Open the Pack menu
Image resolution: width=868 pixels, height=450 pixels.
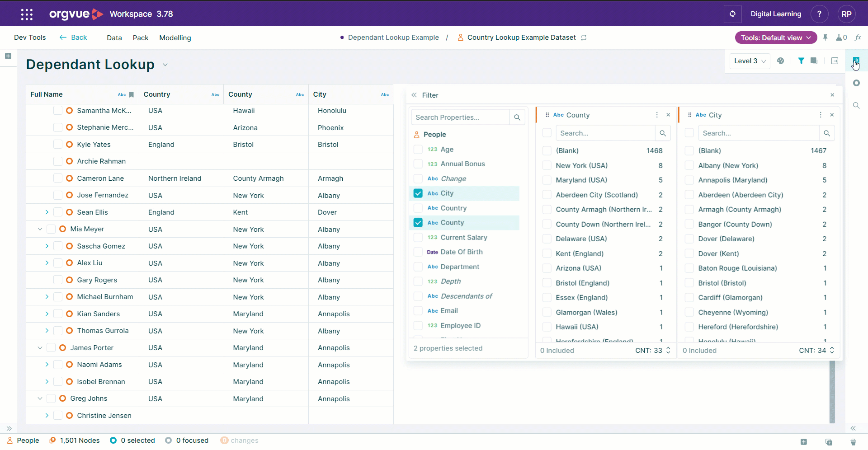click(141, 38)
